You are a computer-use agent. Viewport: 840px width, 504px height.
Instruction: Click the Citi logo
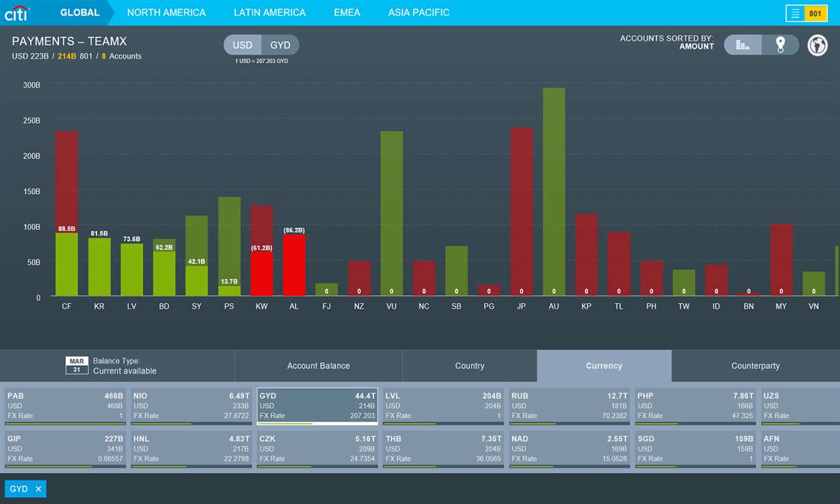tap(17, 12)
